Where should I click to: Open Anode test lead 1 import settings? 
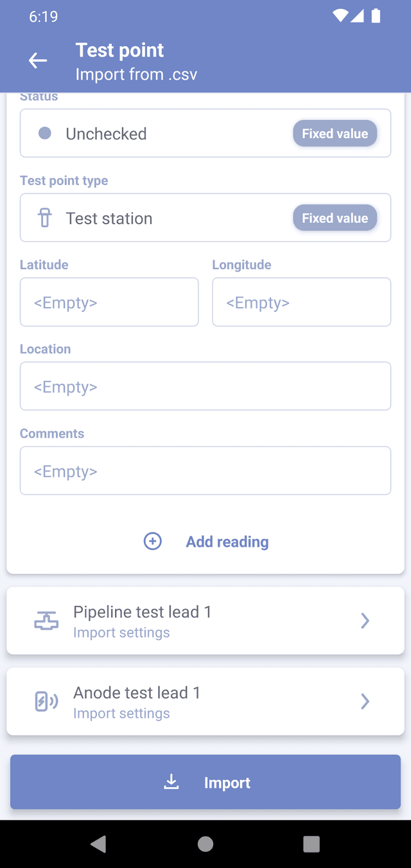click(193, 702)
